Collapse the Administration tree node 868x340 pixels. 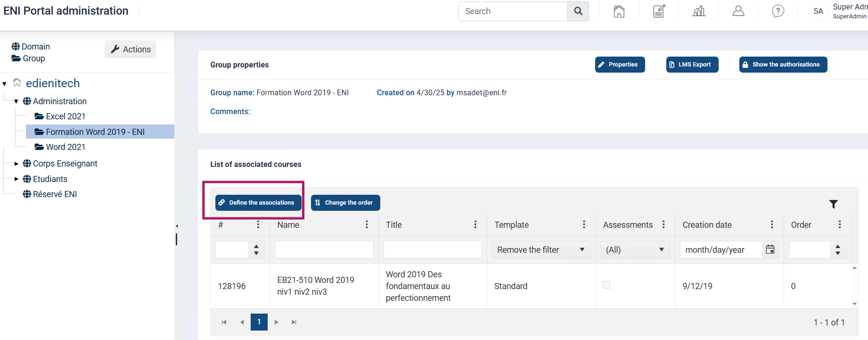point(16,101)
